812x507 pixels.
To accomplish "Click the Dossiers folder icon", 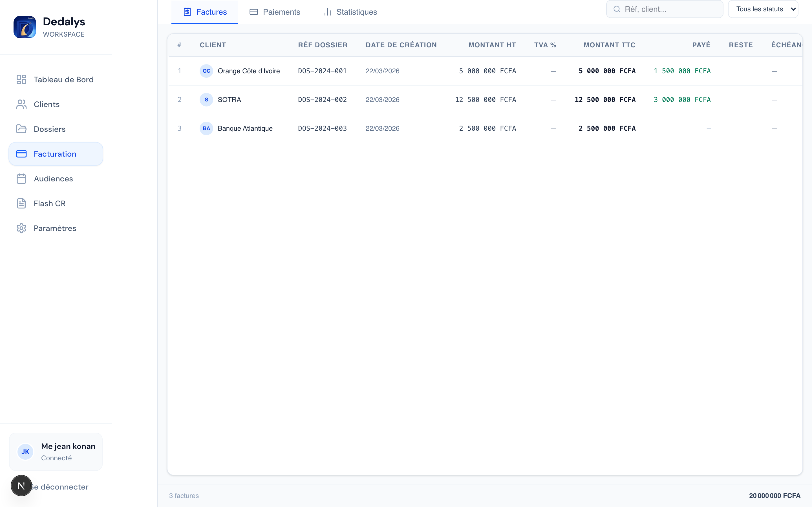I will pos(21,129).
